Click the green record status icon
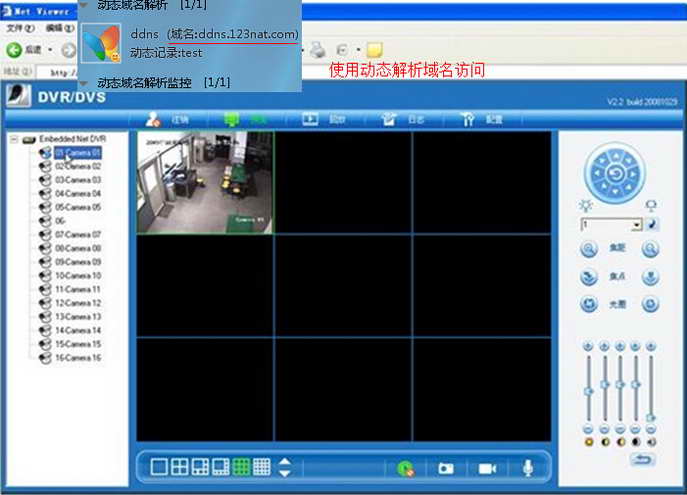The height and width of the screenshot is (495, 687). 404,468
